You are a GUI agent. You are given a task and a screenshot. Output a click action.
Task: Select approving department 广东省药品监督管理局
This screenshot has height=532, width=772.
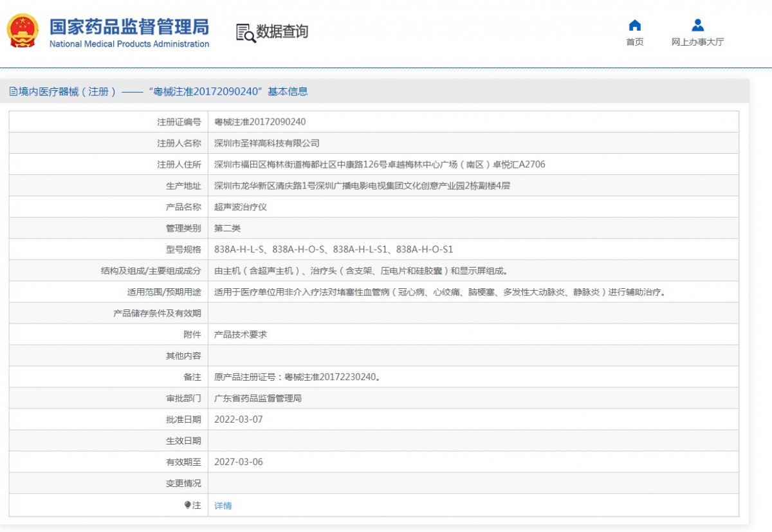[x=258, y=398]
